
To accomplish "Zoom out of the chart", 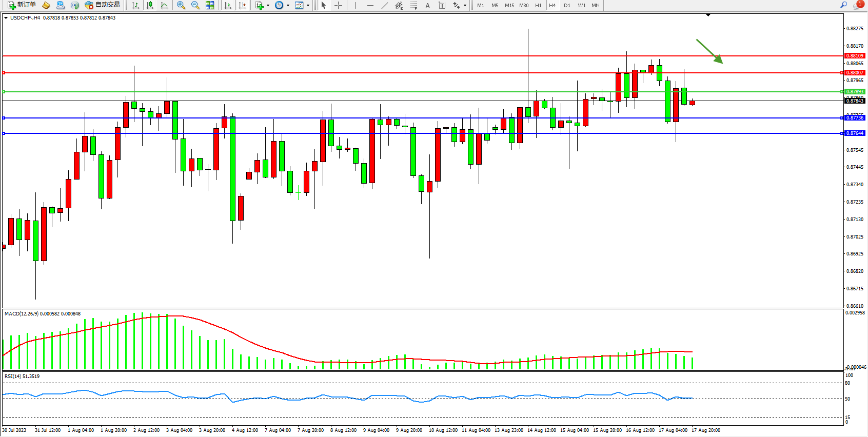I will click(195, 5).
